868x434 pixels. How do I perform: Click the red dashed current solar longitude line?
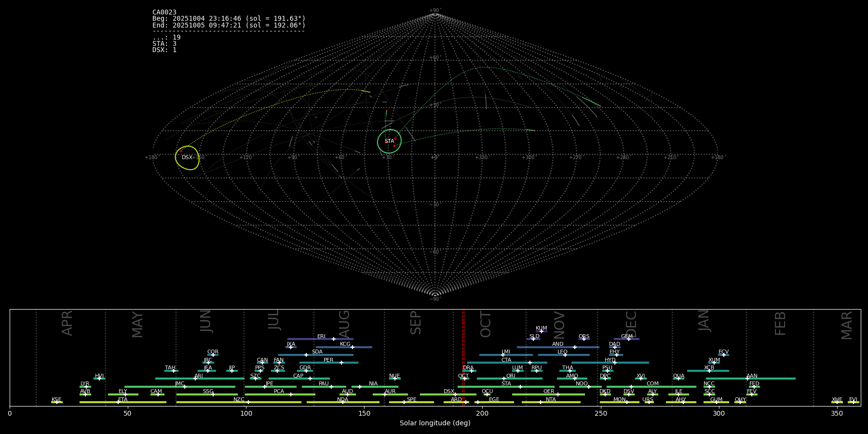click(463, 357)
